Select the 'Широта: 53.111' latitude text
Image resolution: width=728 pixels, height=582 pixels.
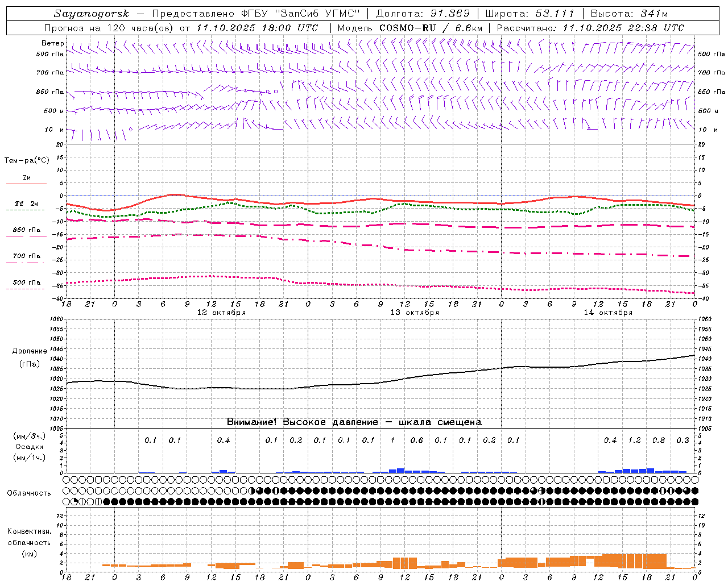click(530, 14)
